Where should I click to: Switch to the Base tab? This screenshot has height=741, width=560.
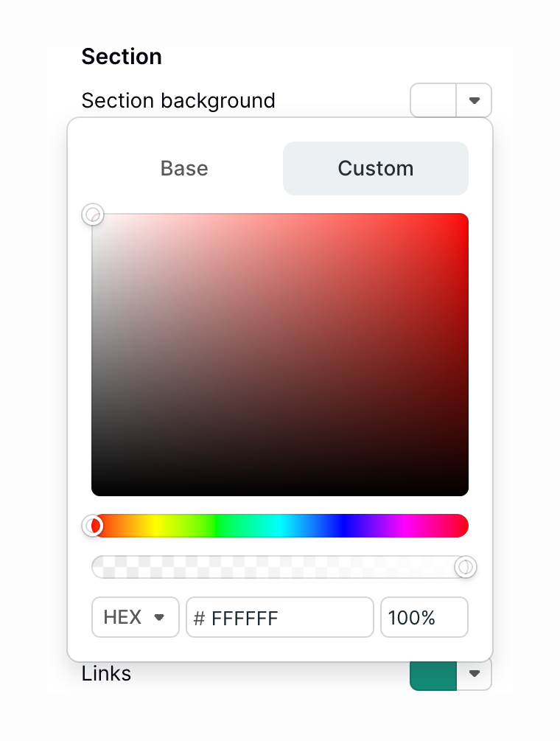(x=183, y=168)
